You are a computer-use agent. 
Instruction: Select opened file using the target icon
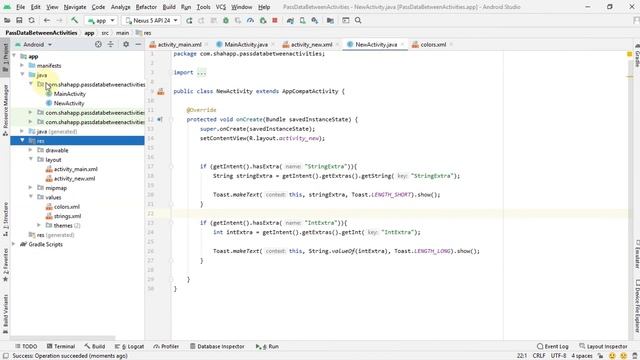click(x=98, y=44)
